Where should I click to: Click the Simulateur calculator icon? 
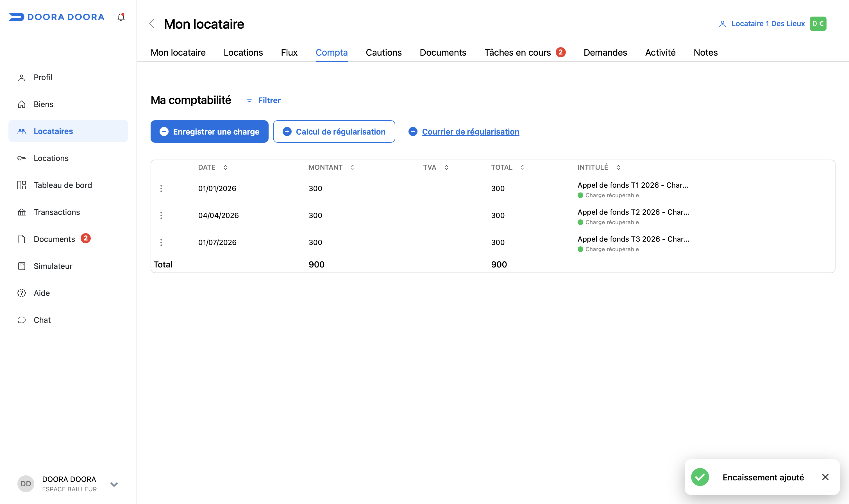coord(21,266)
